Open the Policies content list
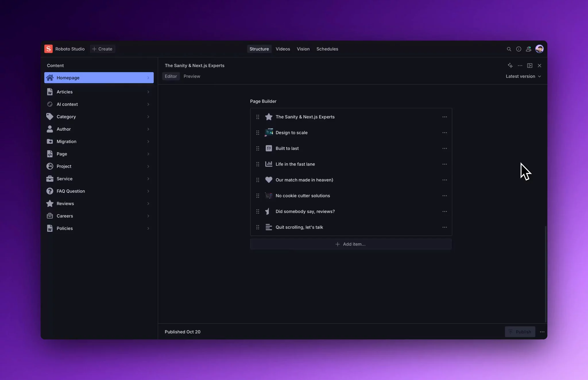 coord(99,228)
